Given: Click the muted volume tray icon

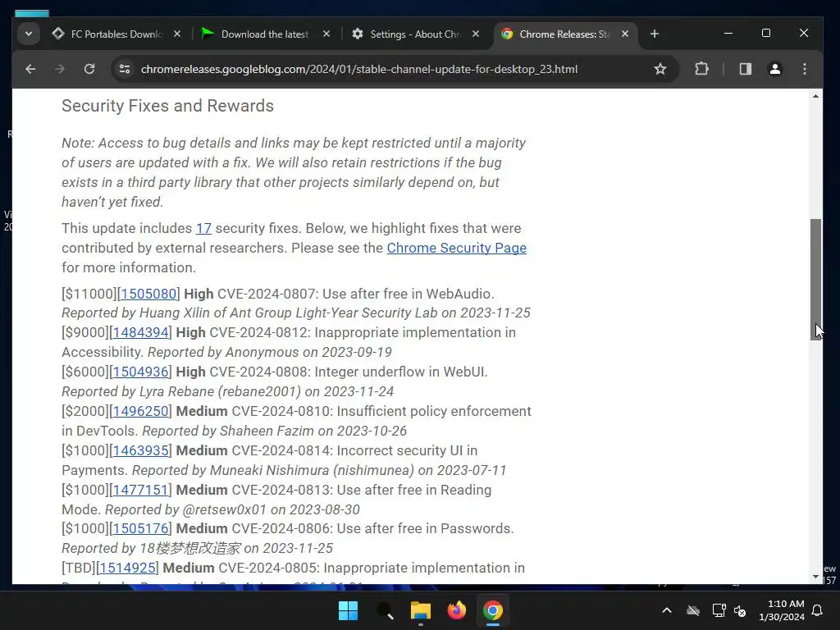Looking at the screenshot, I should (740, 610).
